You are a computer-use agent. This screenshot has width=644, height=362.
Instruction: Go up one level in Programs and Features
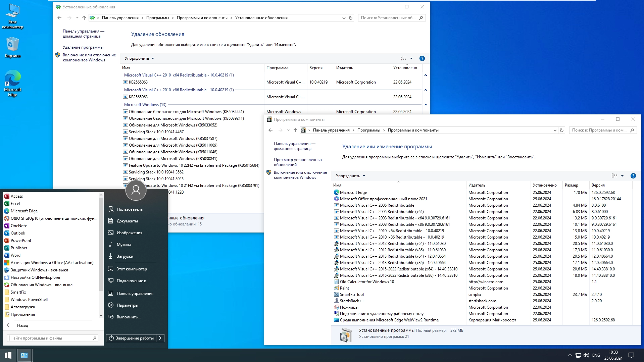pos(295,130)
